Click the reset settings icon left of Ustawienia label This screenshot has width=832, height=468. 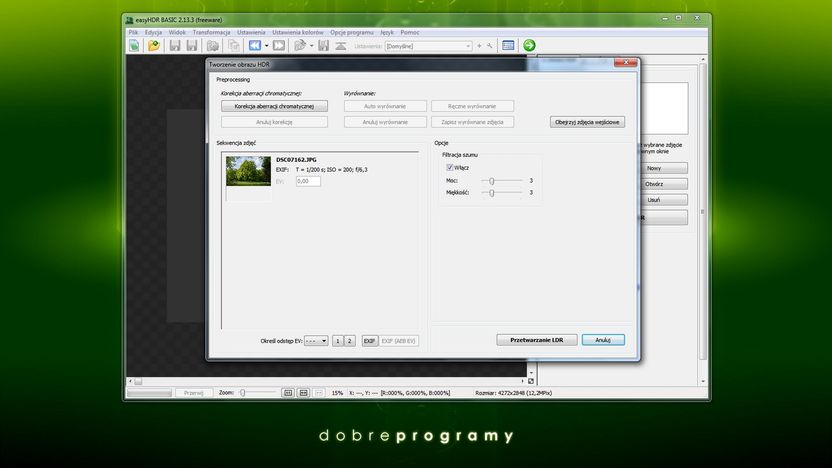pos(341,46)
